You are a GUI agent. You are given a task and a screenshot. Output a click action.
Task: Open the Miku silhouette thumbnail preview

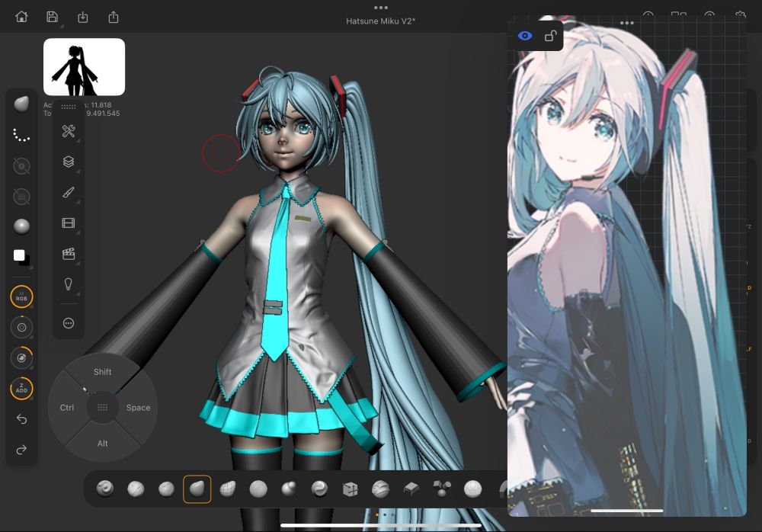pyautogui.click(x=84, y=67)
